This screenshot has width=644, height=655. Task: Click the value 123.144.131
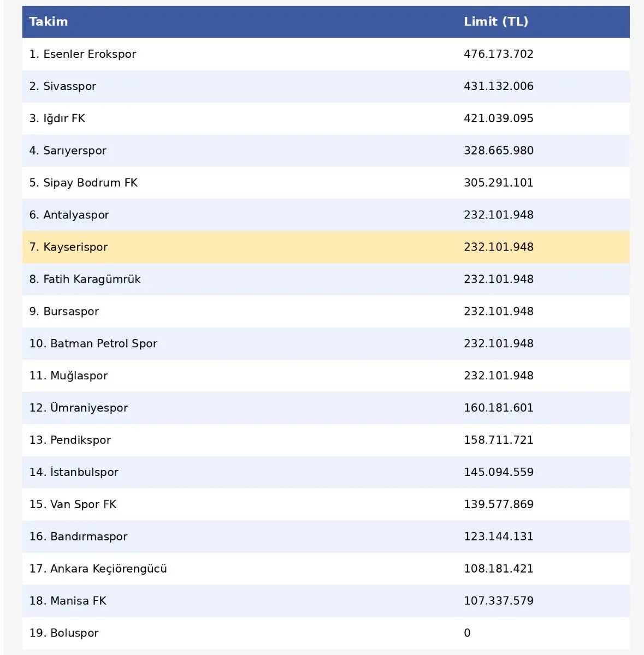[x=498, y=537]
